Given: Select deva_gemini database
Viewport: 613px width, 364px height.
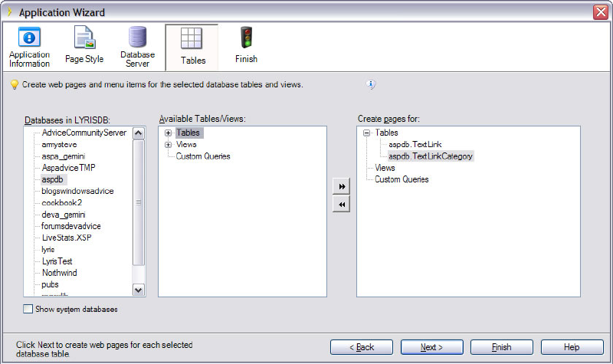Looking at the screenshot, I should (64, 215).
